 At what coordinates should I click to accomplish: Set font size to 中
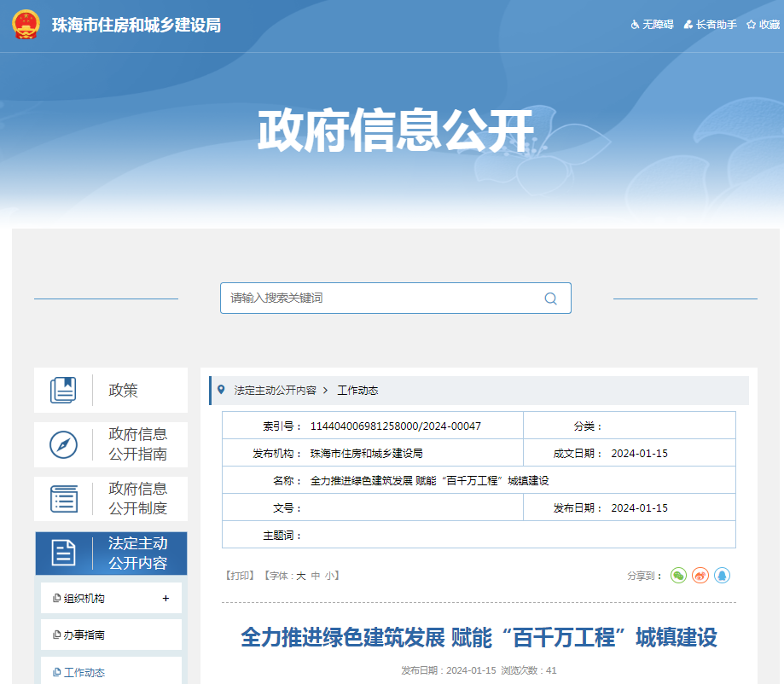point(316,576)
